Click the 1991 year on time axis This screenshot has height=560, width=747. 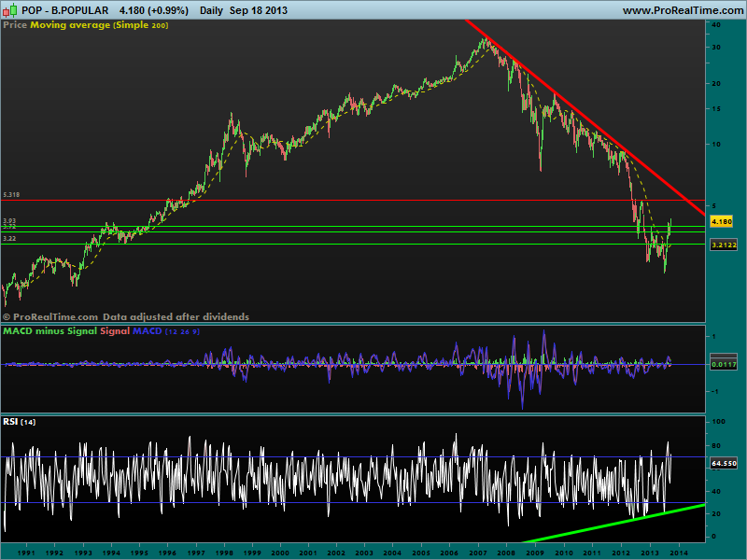click(26, 553)
